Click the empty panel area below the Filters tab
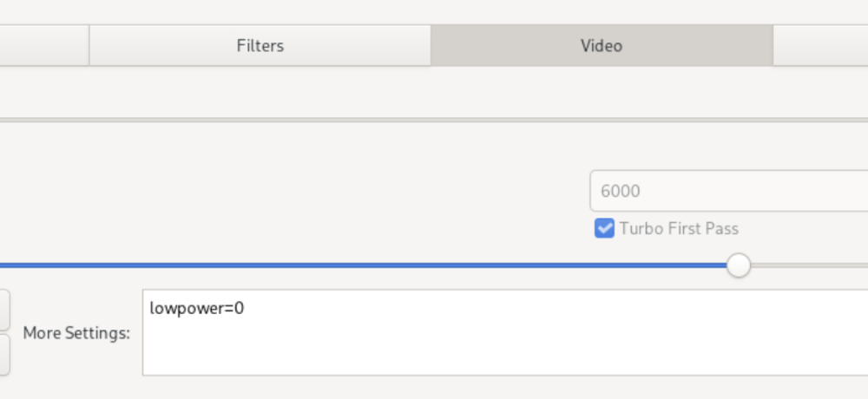Image resolution: width=868 pixels, height=399 pixels. (x=260, y=91)
